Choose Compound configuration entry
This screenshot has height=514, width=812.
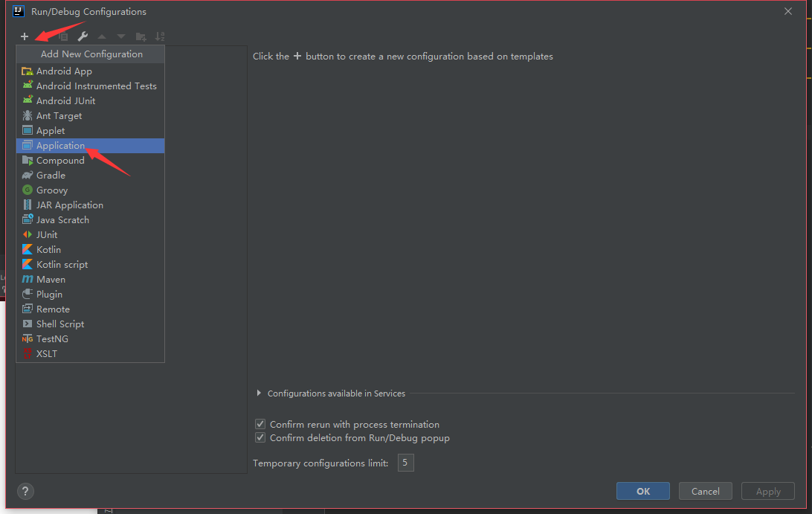[91, 161]
